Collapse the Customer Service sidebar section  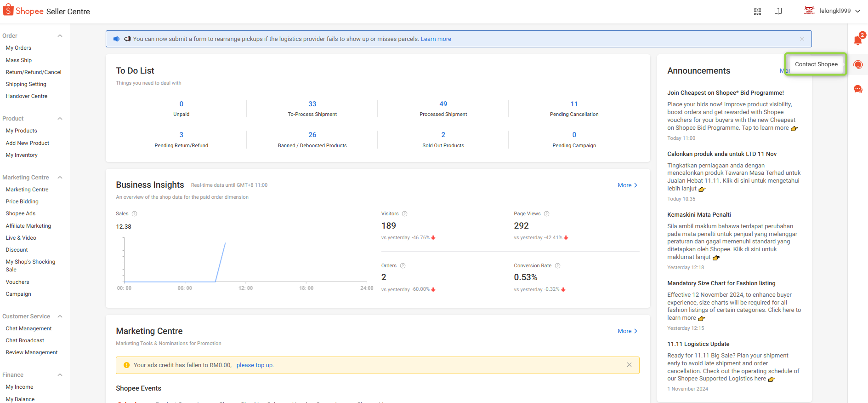click(x=60, y=317)
